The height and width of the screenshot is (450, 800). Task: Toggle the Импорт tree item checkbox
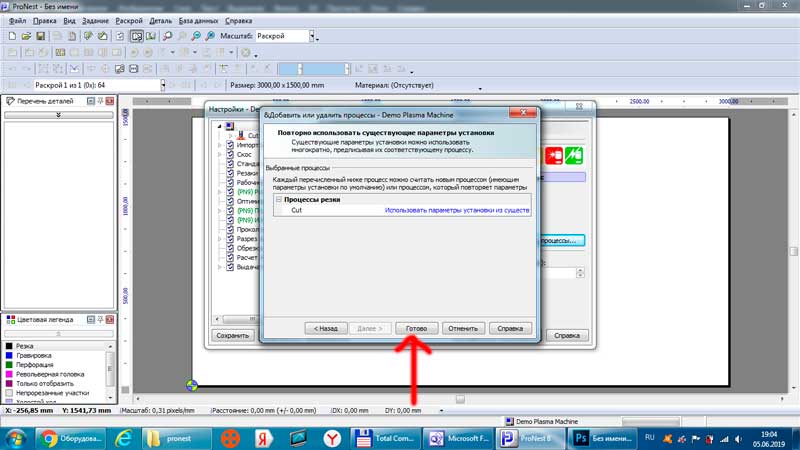pos(230,145)
